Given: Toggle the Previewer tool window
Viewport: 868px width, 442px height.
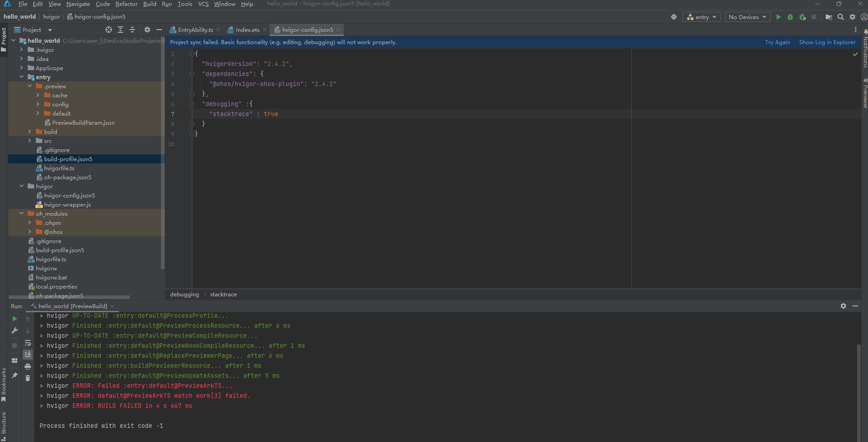Looking at the screenshot, I should [864, 93].
